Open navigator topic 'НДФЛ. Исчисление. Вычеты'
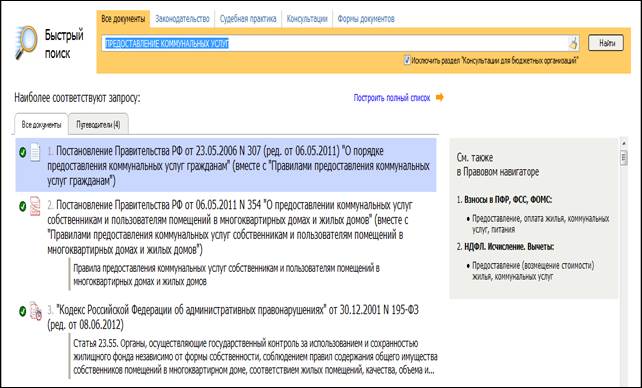This screenshot has width=642, height=388. [509, 247]
